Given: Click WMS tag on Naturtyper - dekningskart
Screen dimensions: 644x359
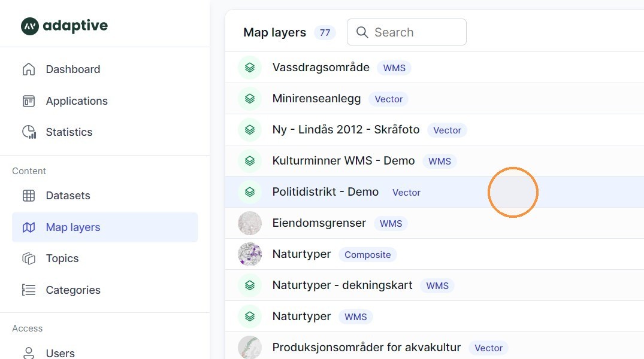Looking at the screenshot, I should tap(437, 286).
